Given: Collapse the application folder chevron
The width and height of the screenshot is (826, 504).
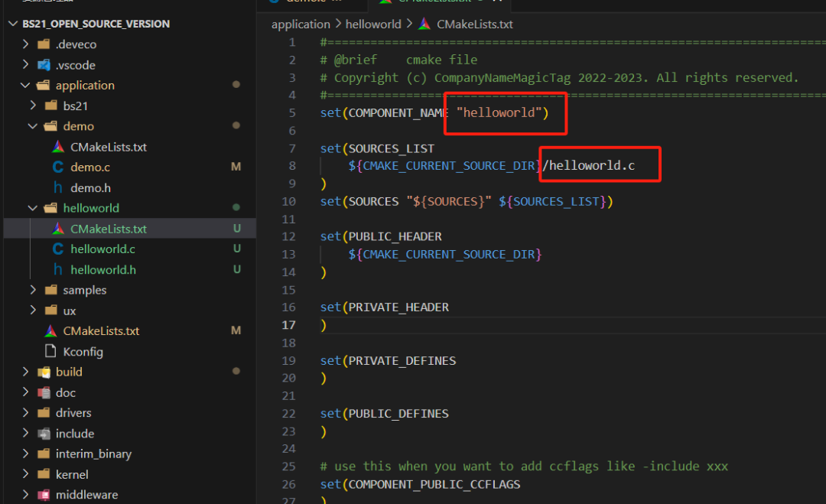Looking at the screenshot, I should (25, 85).
